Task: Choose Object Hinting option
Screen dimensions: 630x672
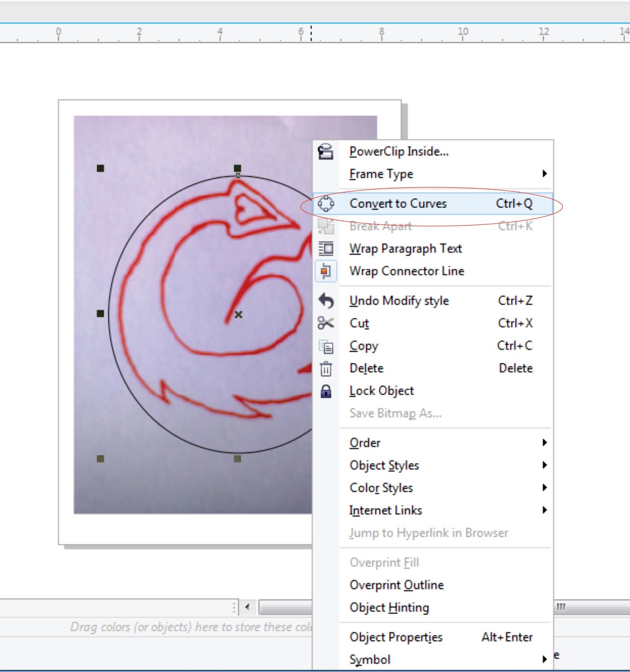Action: point(433,608)
